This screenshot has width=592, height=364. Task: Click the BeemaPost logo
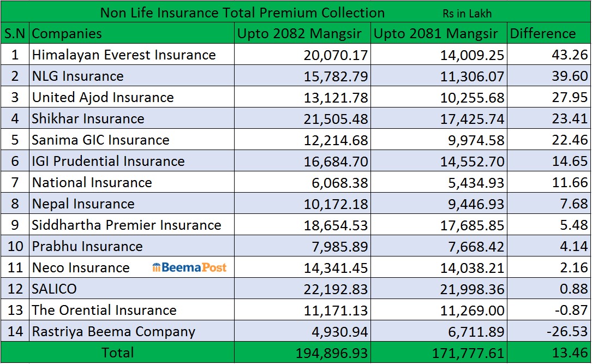[x=189, y=267]
